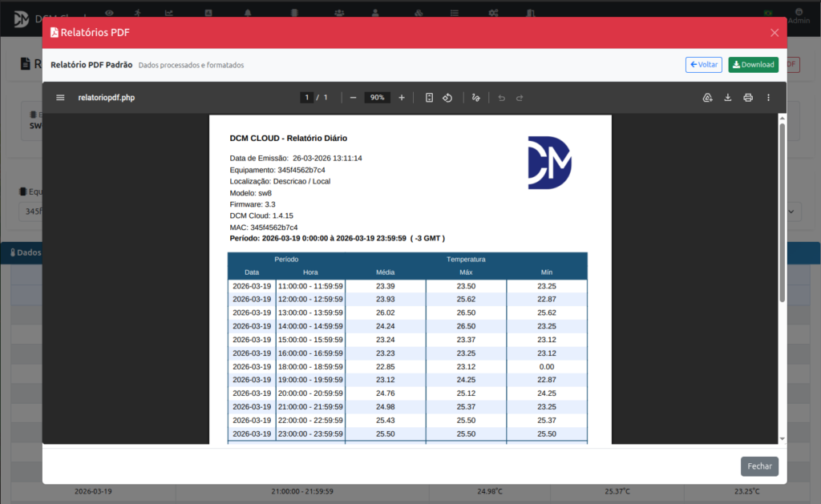Print the PDF report
This screenshot has width=821, height=504.
point(748,98)
